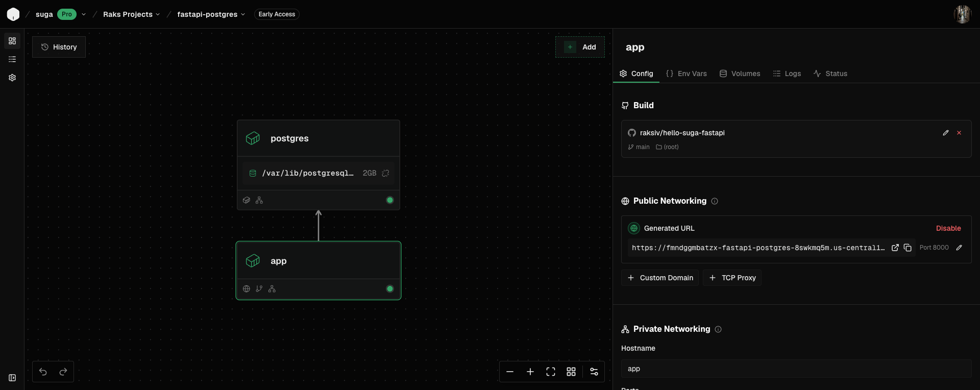
Task: Click the generated URL text
Action: [758, 248]
